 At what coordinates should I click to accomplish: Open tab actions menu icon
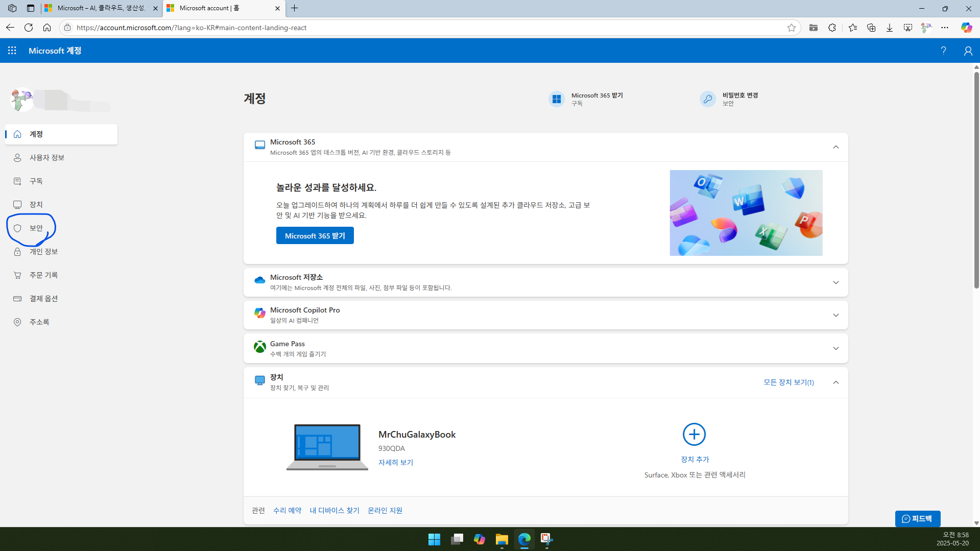click(31, 8)
